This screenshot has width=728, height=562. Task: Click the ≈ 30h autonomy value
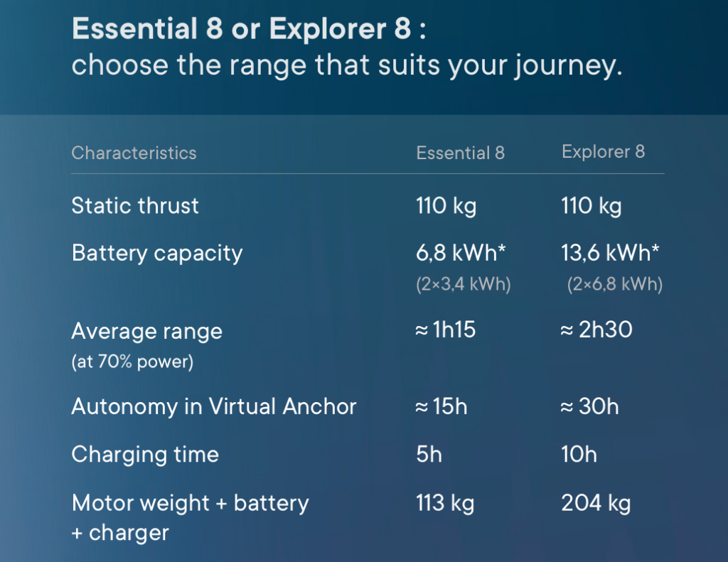[x=589, y=406]
